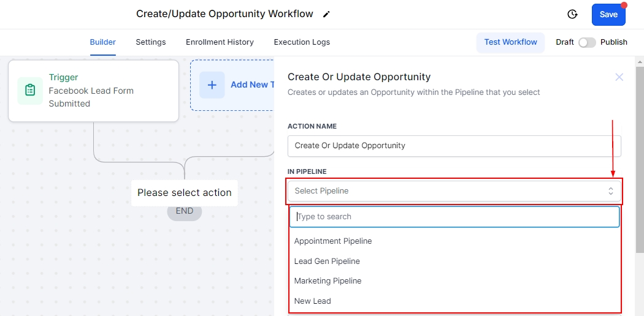644x316 pixels.
Task: Expand the Select Pipeline dropdown
Action: 454,191
